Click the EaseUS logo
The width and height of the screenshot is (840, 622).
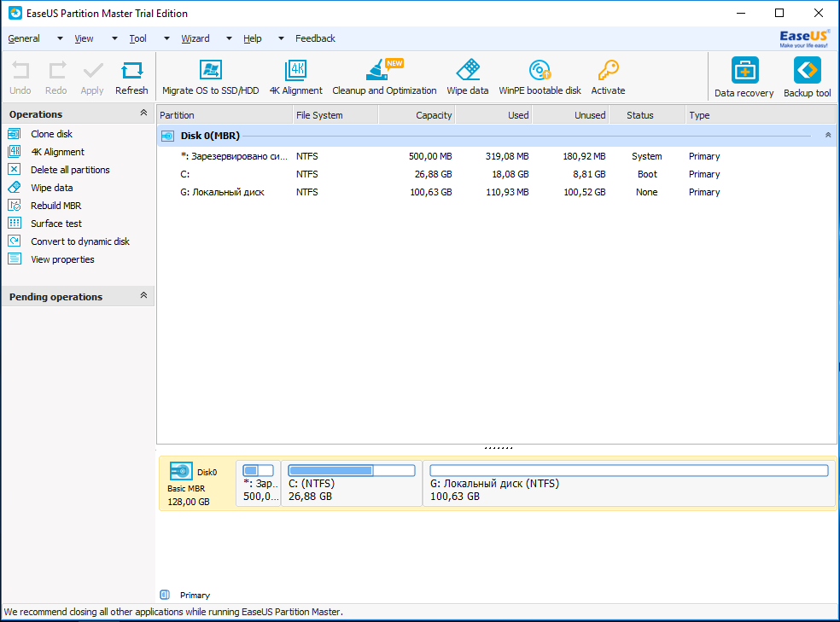tap(804, 38)
